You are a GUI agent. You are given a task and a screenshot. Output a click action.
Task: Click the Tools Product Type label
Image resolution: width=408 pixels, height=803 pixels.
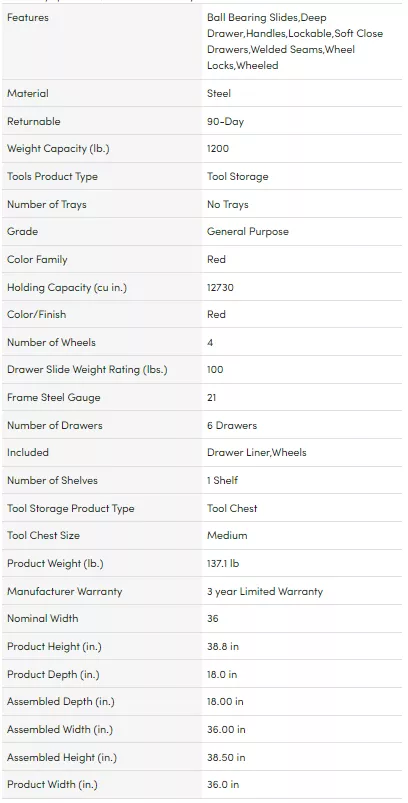click(x=52, y=177)
